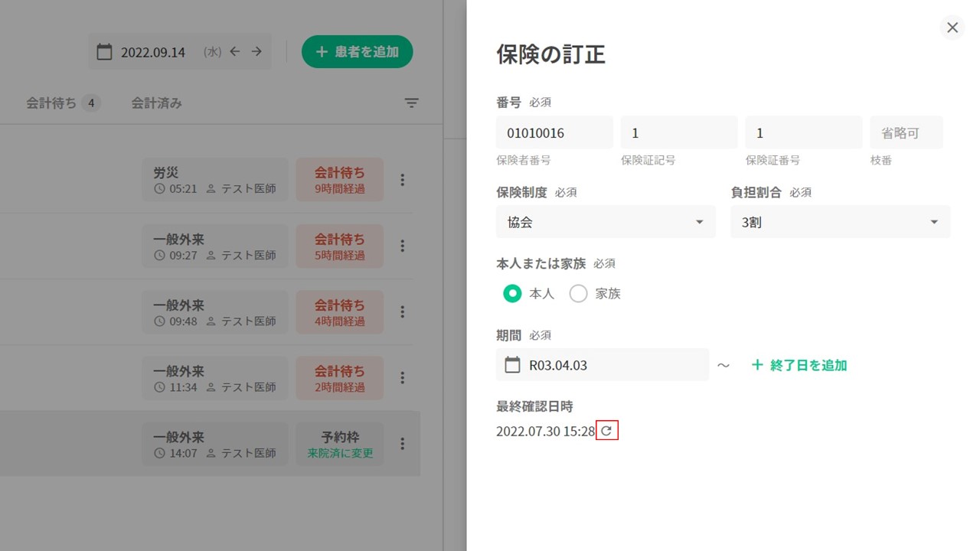The width and height of the screenshot is (980, 551).
Task: Open three-dot menu for 14:07 appointment
Action: [x=403, y=444]
